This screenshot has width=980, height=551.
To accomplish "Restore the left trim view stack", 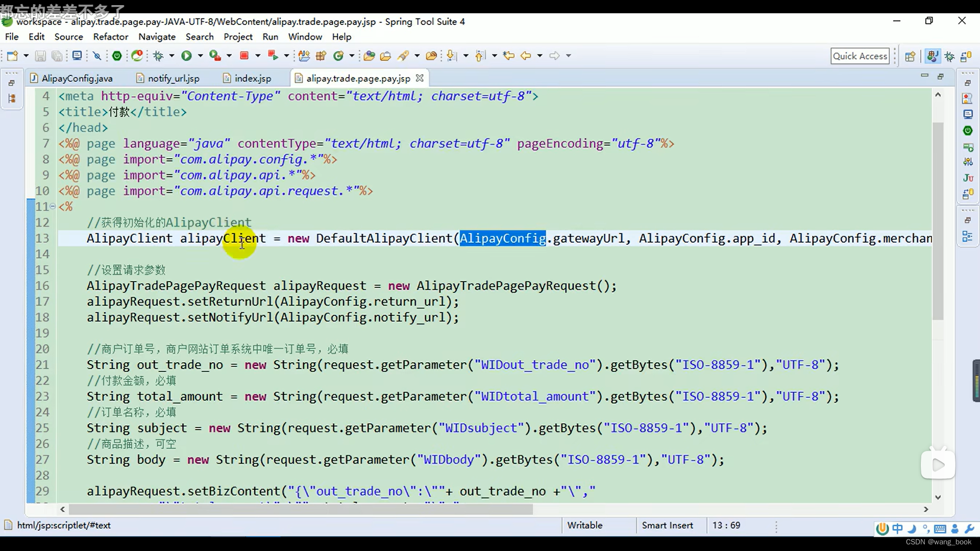I will [x=12, y=83].
